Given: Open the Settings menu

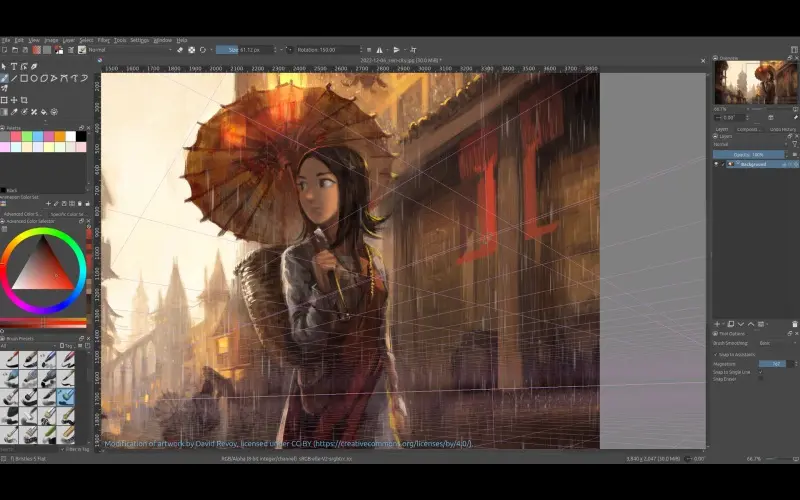Looking at the screenshot, I should pyautogui.click(x=139, y=40).
